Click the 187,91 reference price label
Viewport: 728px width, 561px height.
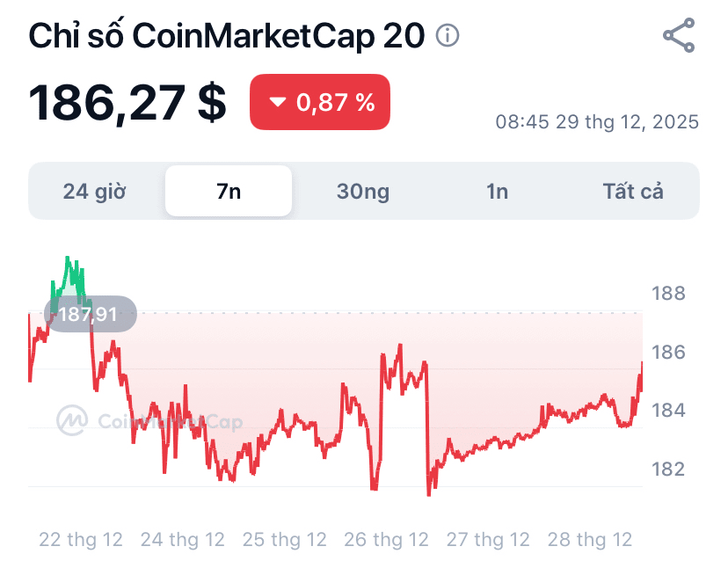(90, 314)
